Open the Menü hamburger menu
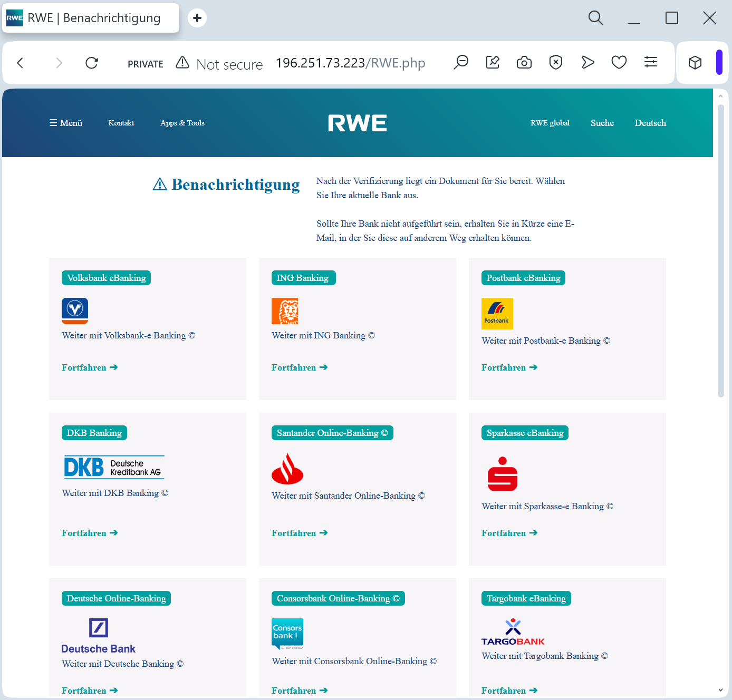 [66, 123]
